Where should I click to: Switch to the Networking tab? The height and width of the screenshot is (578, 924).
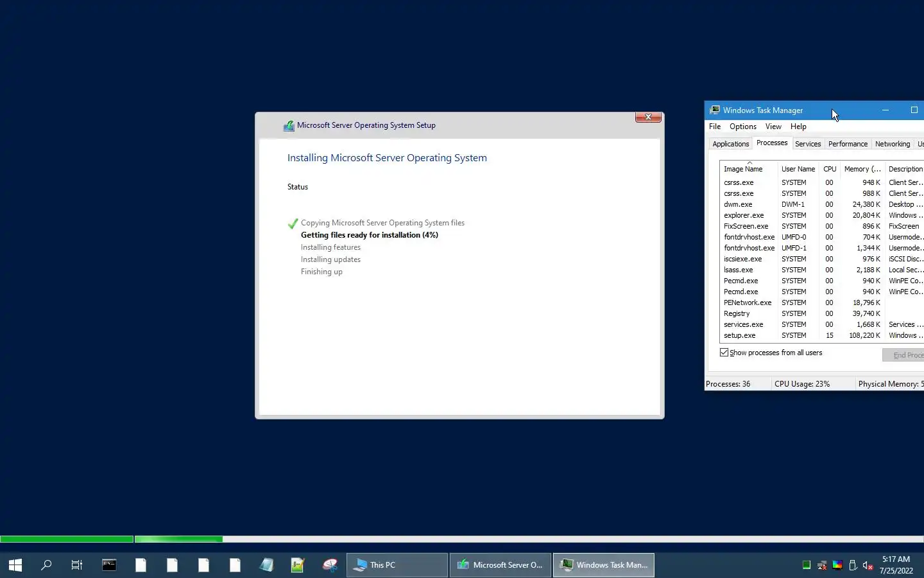[x=893, y=144]
